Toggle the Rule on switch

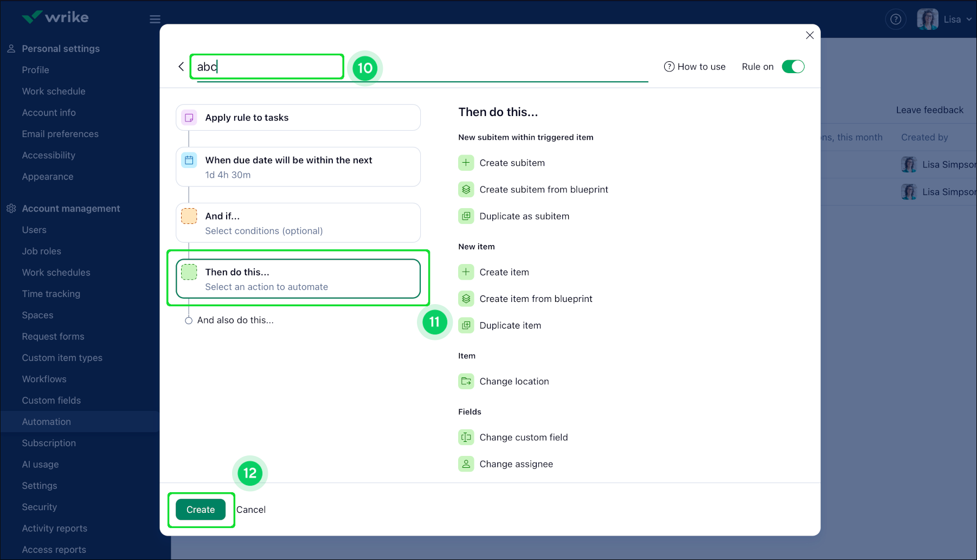click(x=793, y=67)
